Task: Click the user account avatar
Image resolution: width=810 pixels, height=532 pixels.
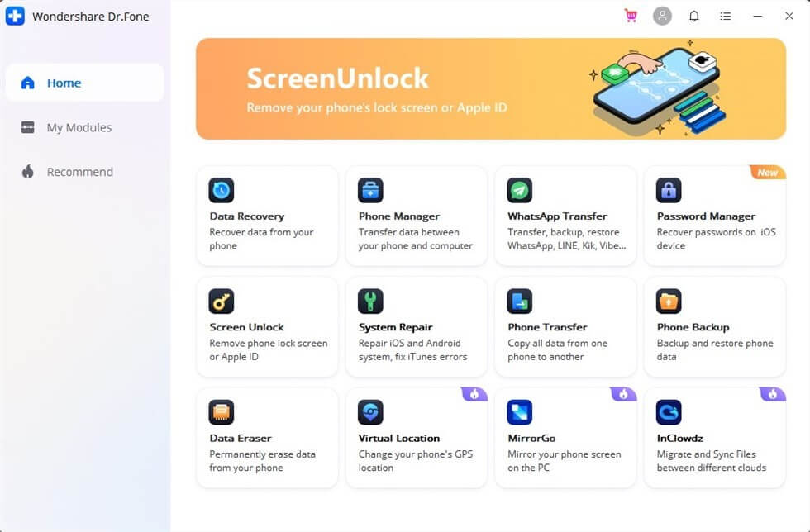Action: [662, 16]
